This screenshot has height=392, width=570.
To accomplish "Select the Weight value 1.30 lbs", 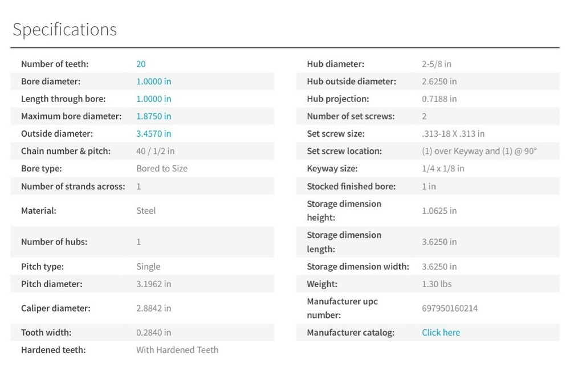I will (x=437, y=284).
